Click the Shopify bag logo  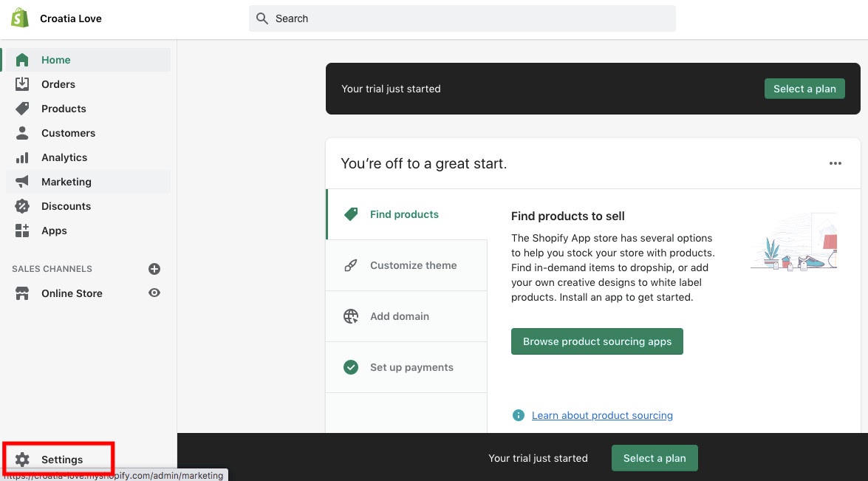[x=20, y=18]
